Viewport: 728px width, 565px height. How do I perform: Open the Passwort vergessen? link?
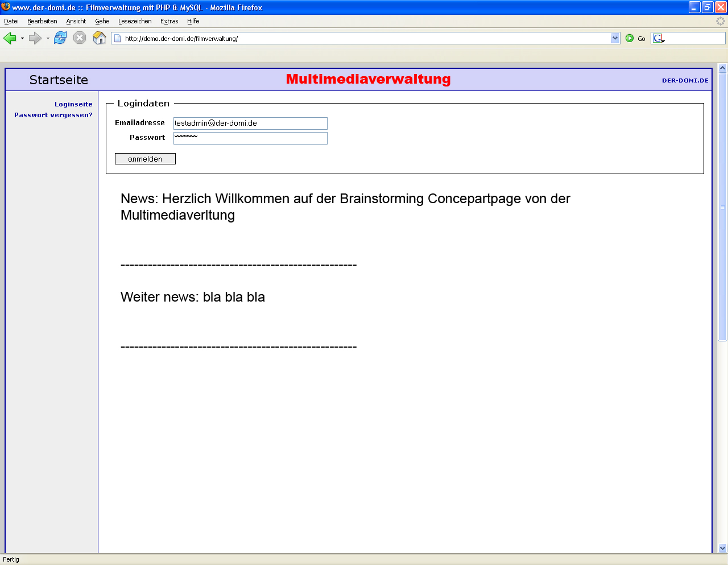53,115
